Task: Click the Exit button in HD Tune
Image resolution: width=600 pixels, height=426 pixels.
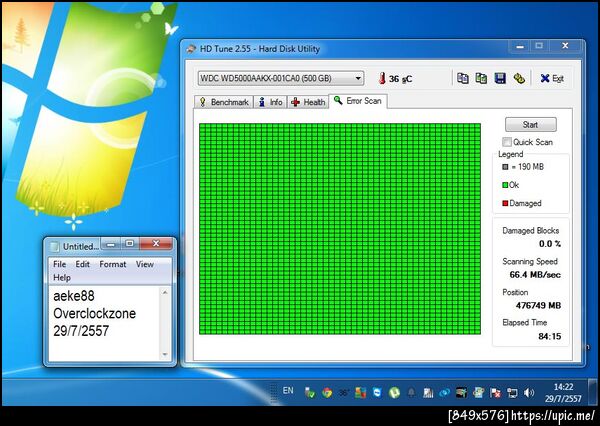Action: pyautogui.click(x=552, y=78)
